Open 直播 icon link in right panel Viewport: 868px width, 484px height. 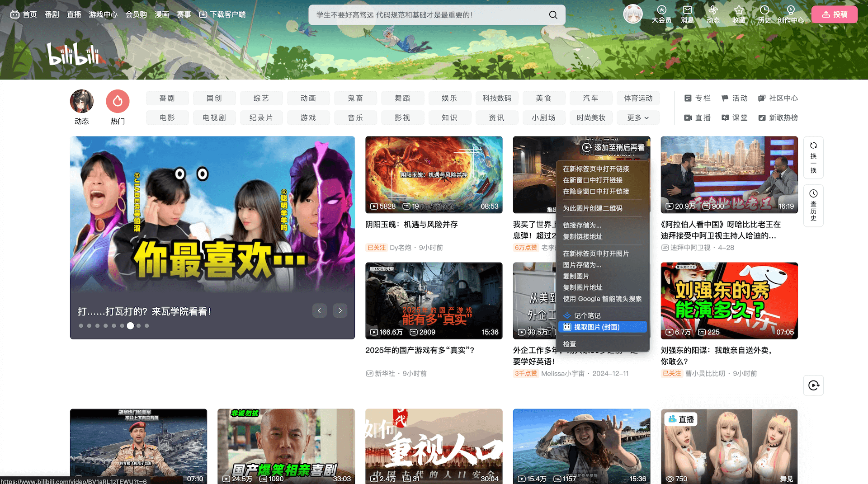(x=697, y=117)
